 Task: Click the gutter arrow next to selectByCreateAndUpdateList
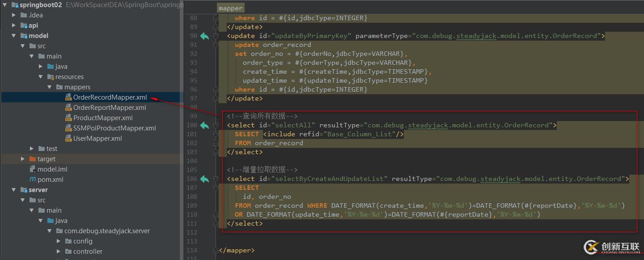(204, 179)
